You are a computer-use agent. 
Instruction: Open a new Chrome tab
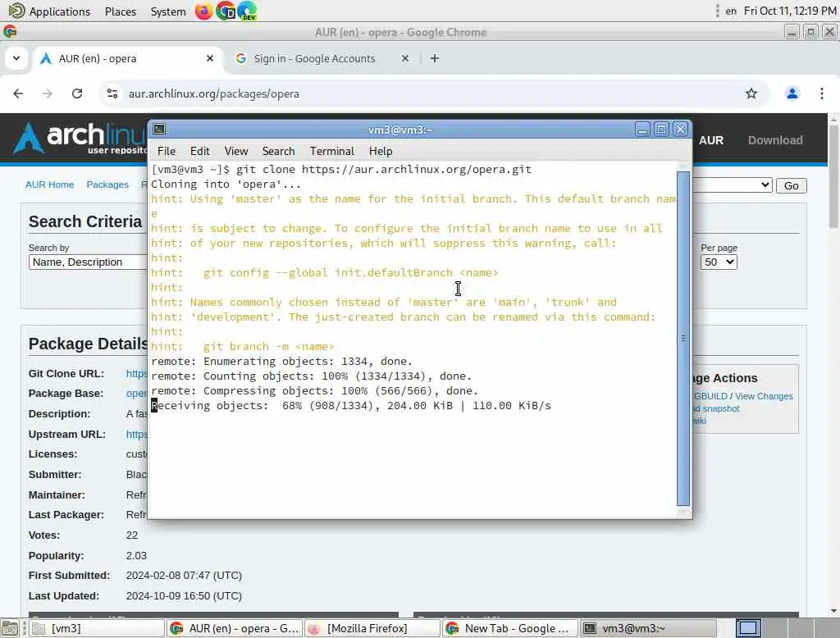pyautogui.click(x=435, y=58)
